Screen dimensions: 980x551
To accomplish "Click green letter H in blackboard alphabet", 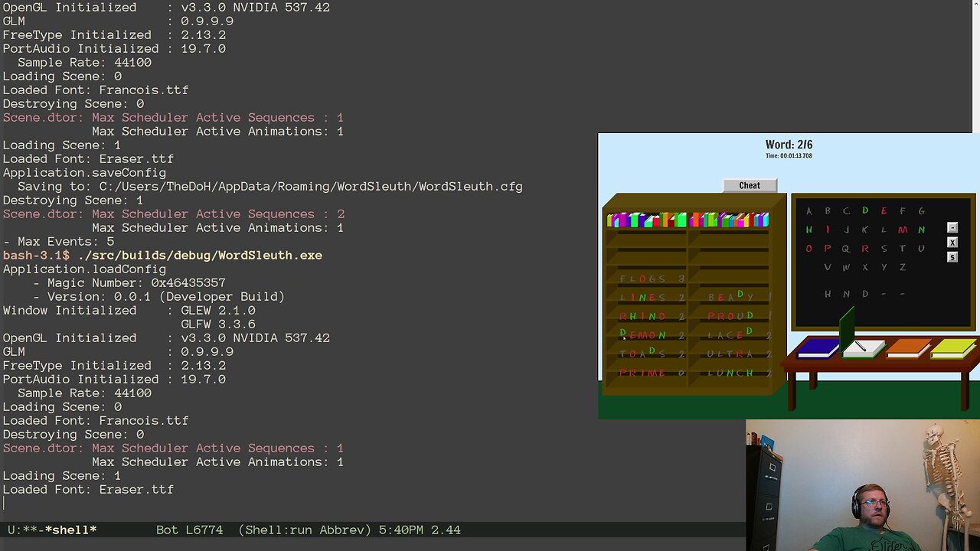I will pyautogui.click(x=808, y=230).
